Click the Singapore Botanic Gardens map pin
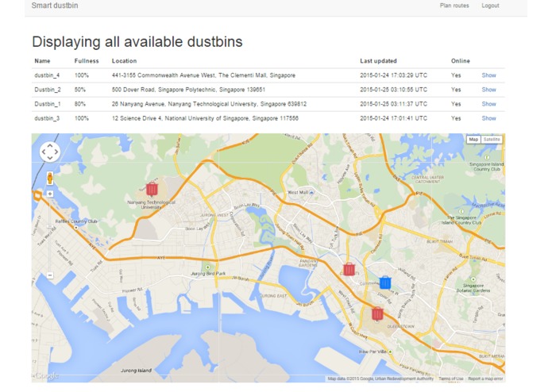 473,279
